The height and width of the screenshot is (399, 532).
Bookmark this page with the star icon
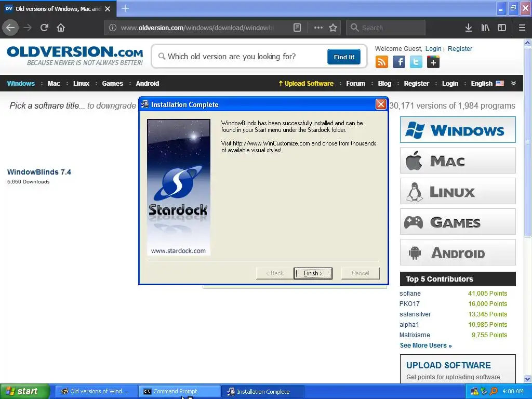[333, 28]
